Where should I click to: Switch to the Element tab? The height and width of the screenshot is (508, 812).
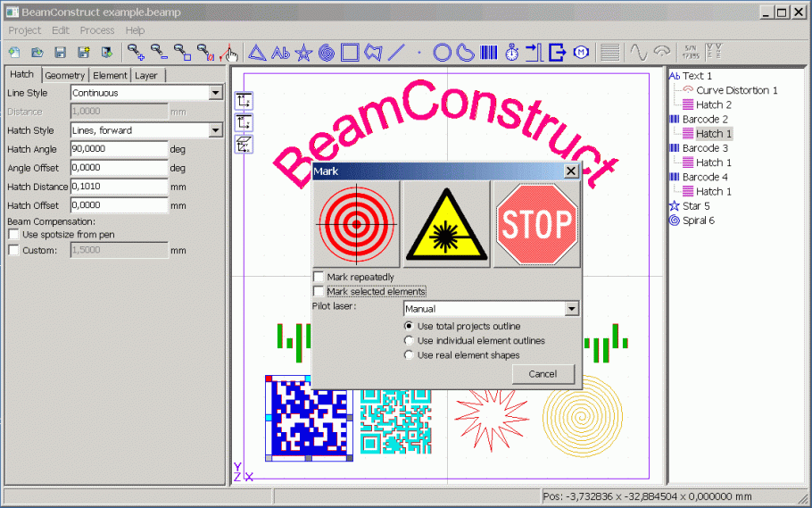coord(110,75)
